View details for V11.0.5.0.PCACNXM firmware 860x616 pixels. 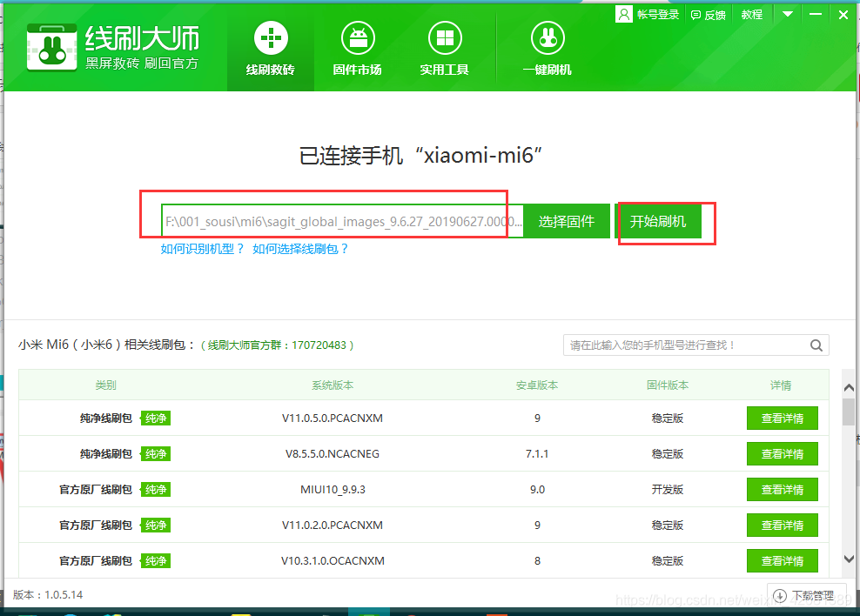783,418
